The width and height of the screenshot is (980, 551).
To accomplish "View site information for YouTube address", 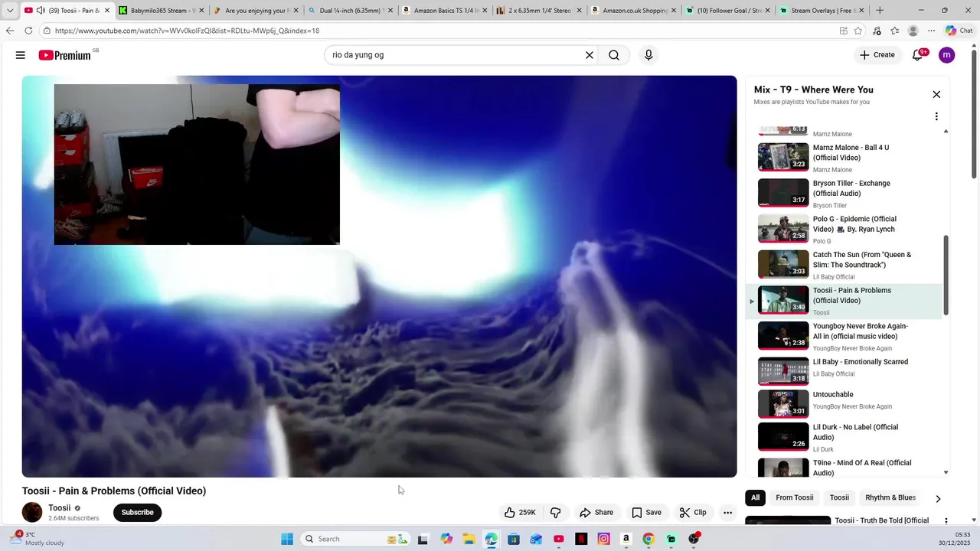I will [x=47, y=31].
